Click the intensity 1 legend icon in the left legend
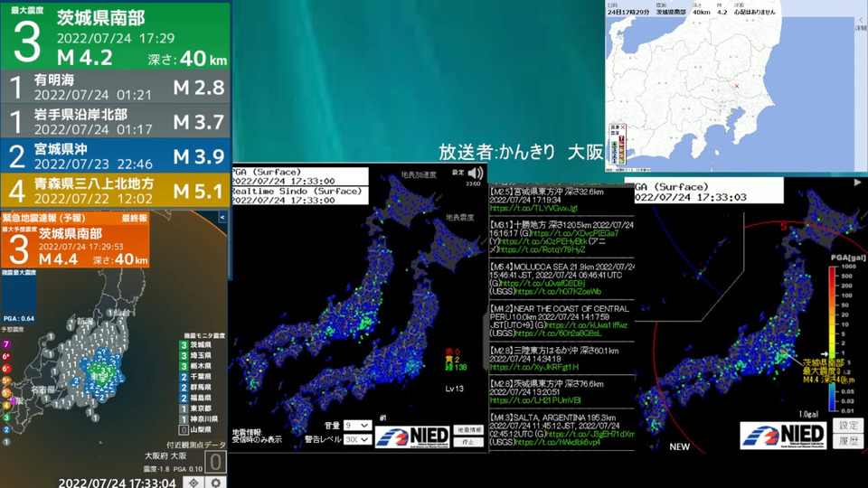 pyautogui.click(x=6, y=442)
